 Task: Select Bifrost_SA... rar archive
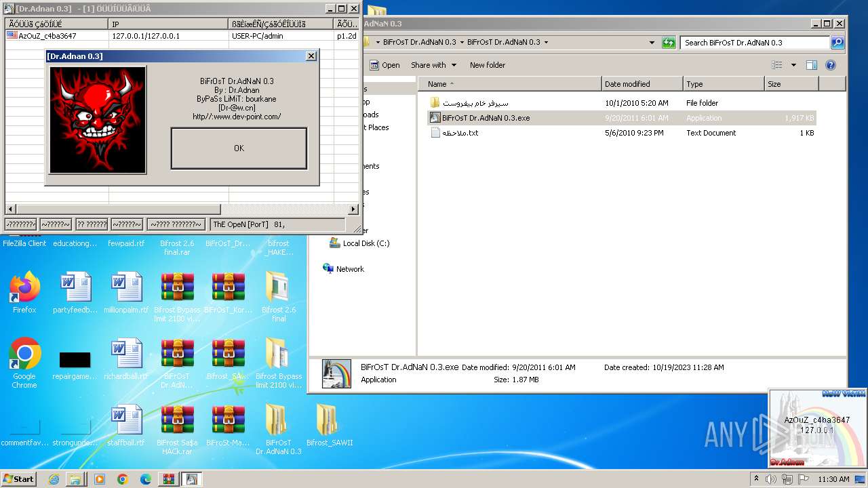[x=228, y=359]
